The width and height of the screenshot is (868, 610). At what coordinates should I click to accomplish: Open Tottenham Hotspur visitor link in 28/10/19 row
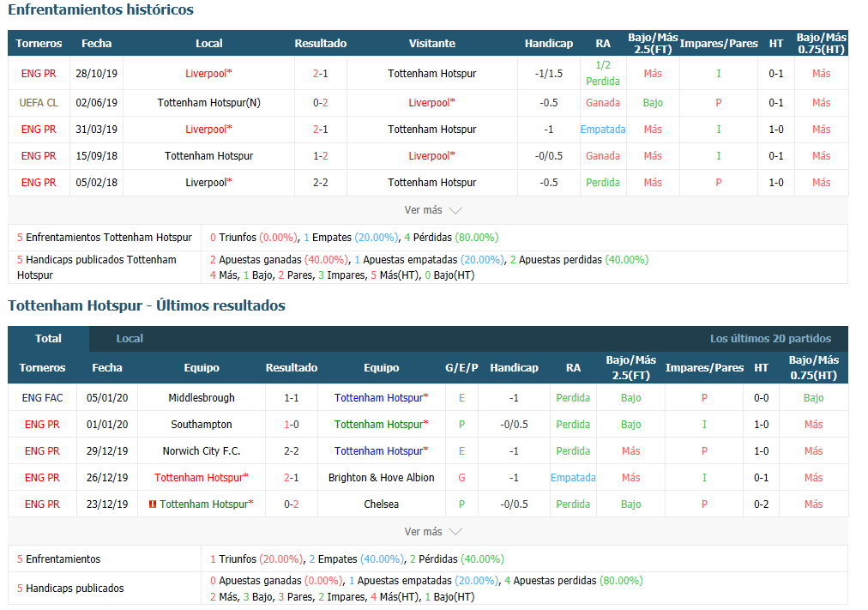pos(431,74)
